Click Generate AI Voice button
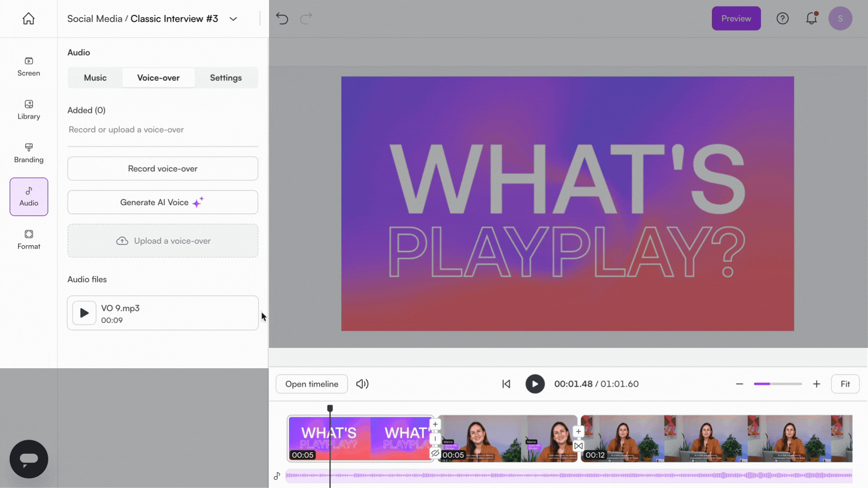 pyautogui.click(x=162, y=202)
